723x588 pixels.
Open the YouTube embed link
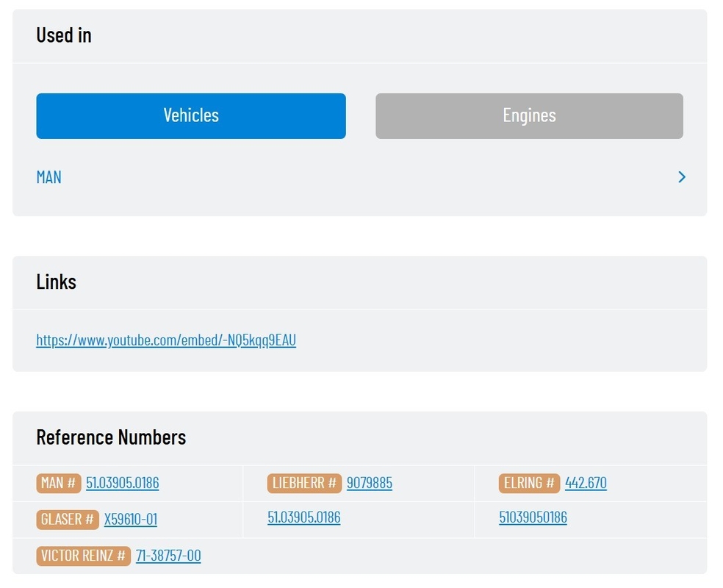(166, 340)
